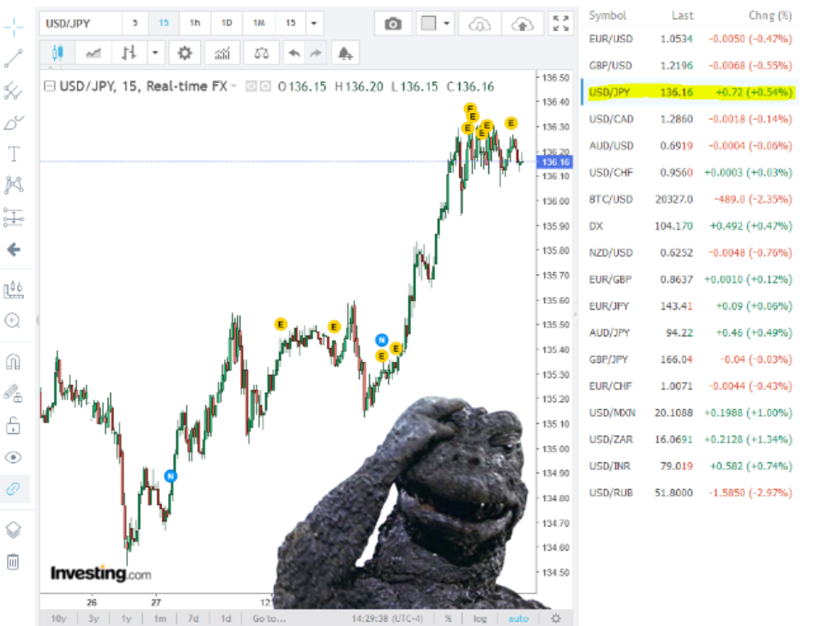Toggle lock all drawing tools
840x626 pixels.
[14, 425]
